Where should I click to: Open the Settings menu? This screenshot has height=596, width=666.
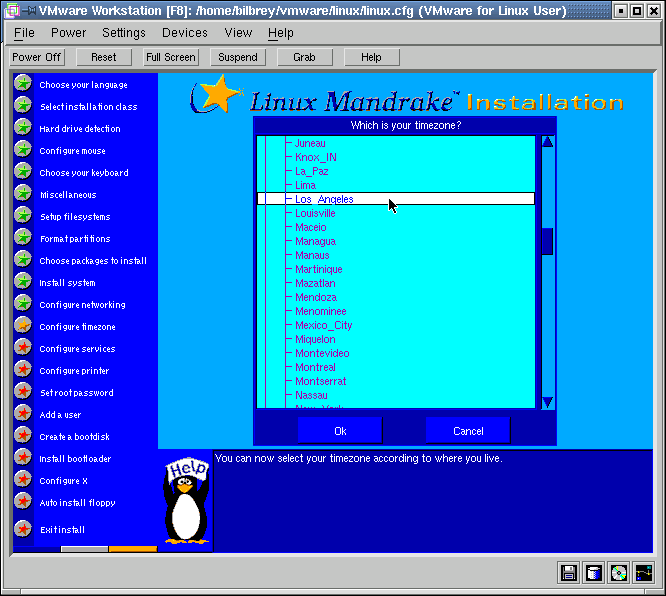124,33
